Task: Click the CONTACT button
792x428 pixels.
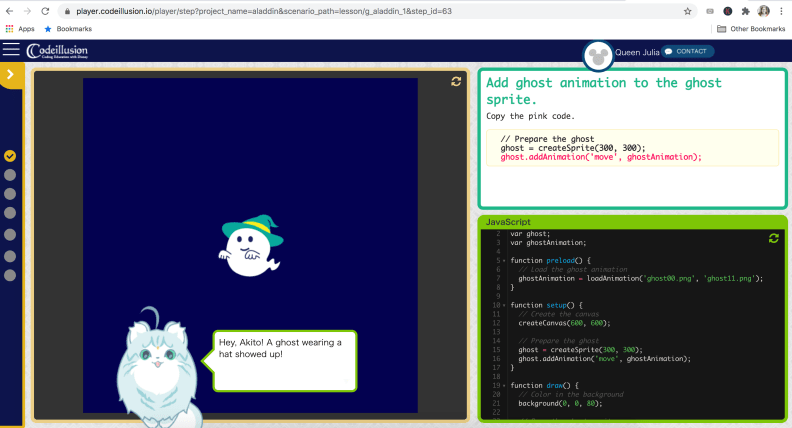Action: coord(687,52)
